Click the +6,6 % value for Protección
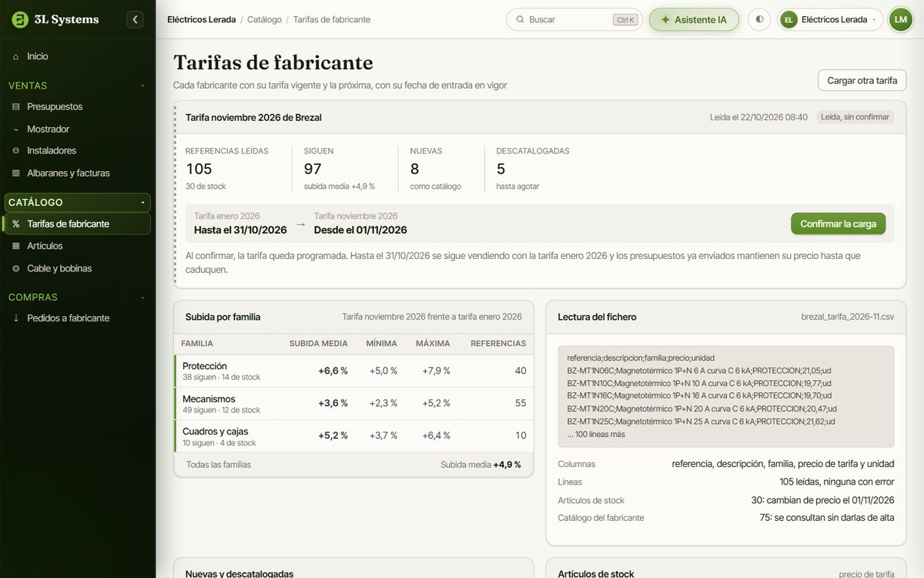The height and width of the screenshot is (578, 924). 333,371
